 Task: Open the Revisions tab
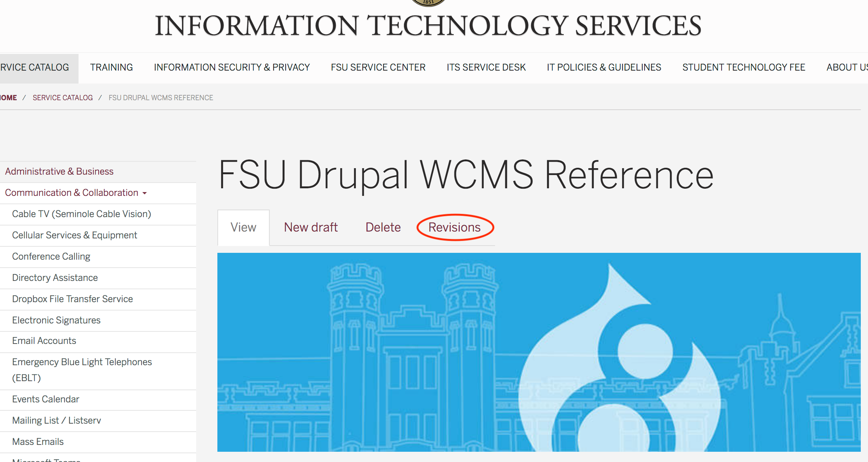454,227
